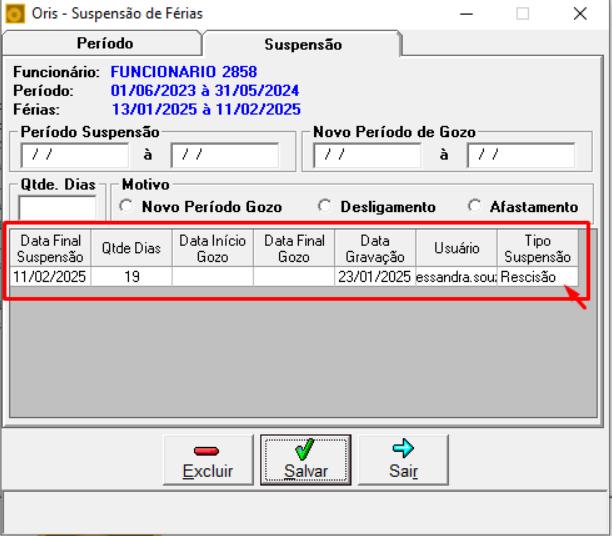
Task: Select the Suspensão tab
Action: (x=302, y=45)
